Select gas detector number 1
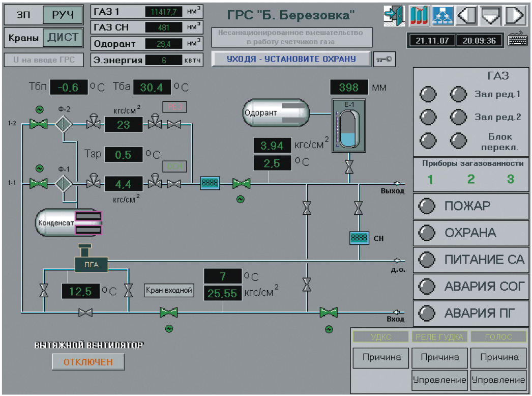The width and height of the screenshot is (532, 396). click(430, 179)
